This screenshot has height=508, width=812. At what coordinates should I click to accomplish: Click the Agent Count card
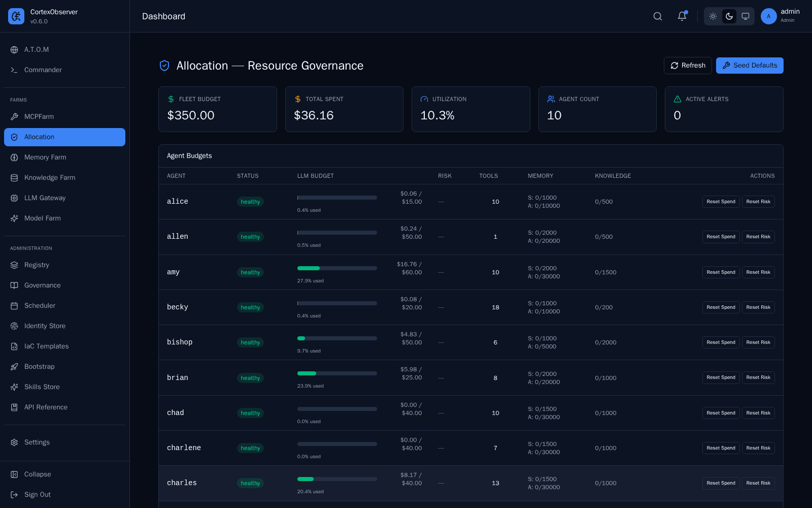597,109
